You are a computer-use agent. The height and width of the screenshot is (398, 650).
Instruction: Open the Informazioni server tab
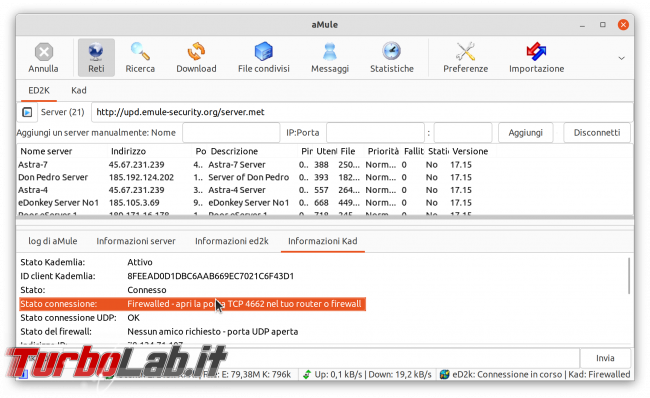136,241
